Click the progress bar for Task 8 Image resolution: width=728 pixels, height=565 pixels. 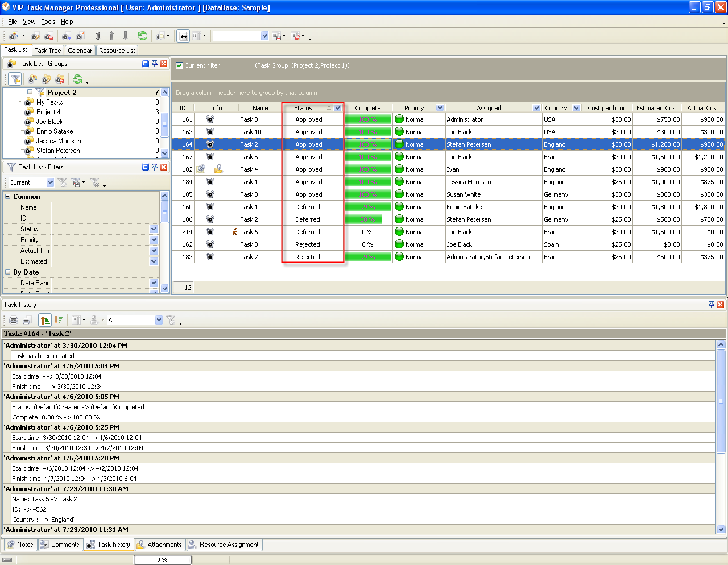[367, 119]
